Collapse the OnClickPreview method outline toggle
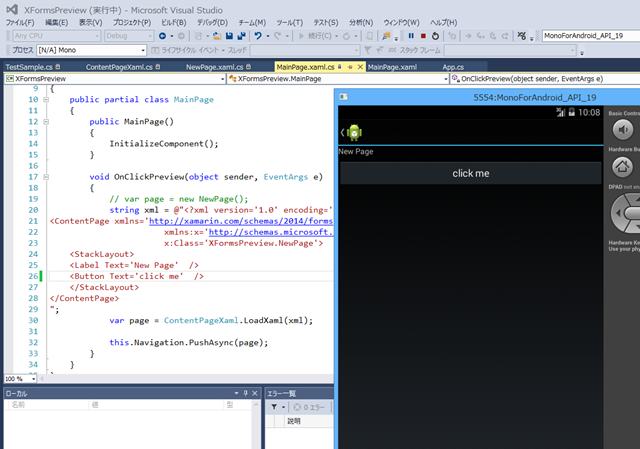640x449 pixels. pos(46,176)
